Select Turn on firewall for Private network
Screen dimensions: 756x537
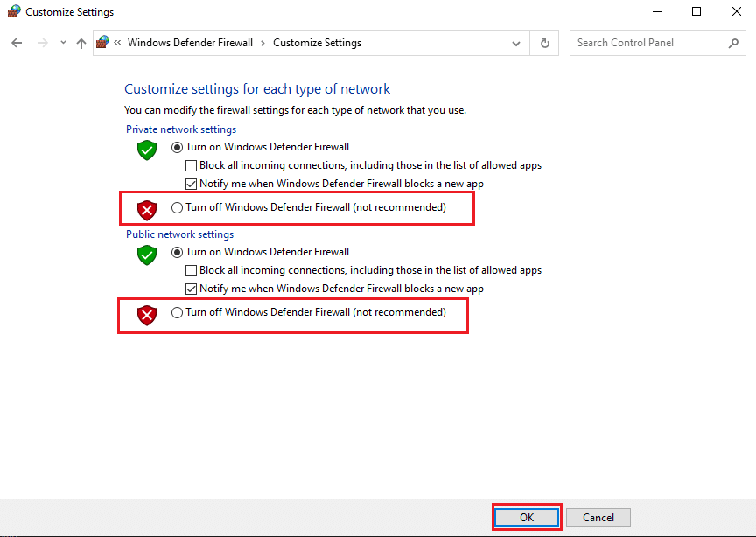[x=178, y=147]
